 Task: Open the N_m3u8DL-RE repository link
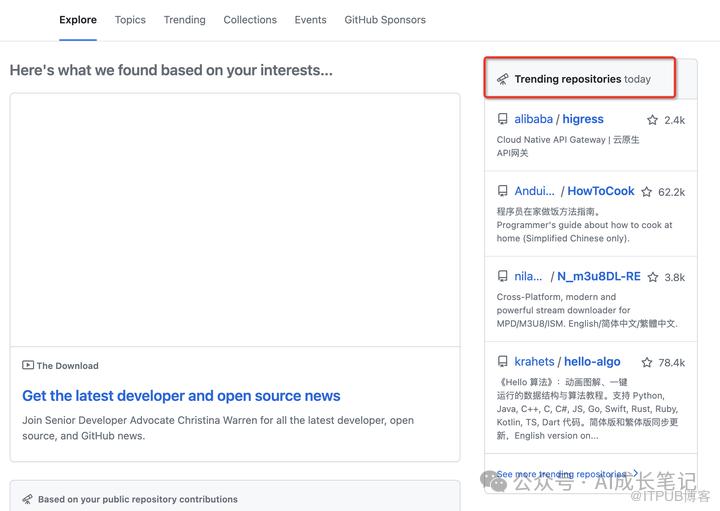pyautogui.click(x=598, y=276)
